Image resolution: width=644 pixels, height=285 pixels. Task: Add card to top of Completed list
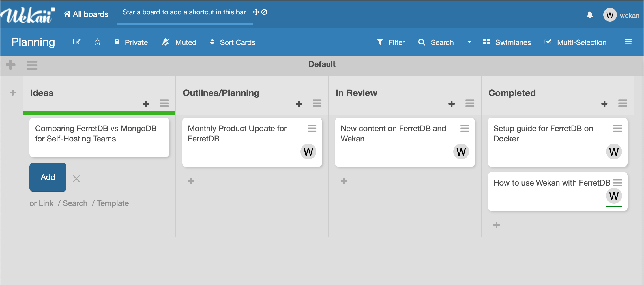click(x=604, y=104)
